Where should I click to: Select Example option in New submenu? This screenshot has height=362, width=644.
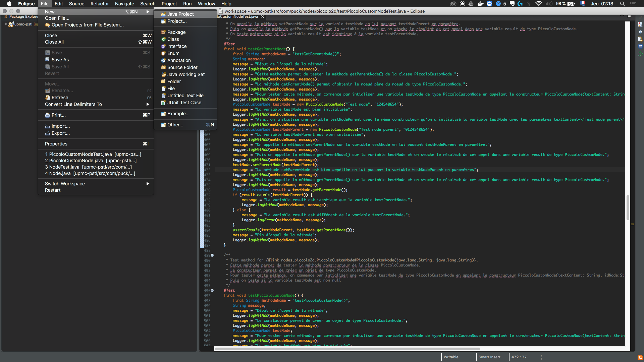[179, 114]
